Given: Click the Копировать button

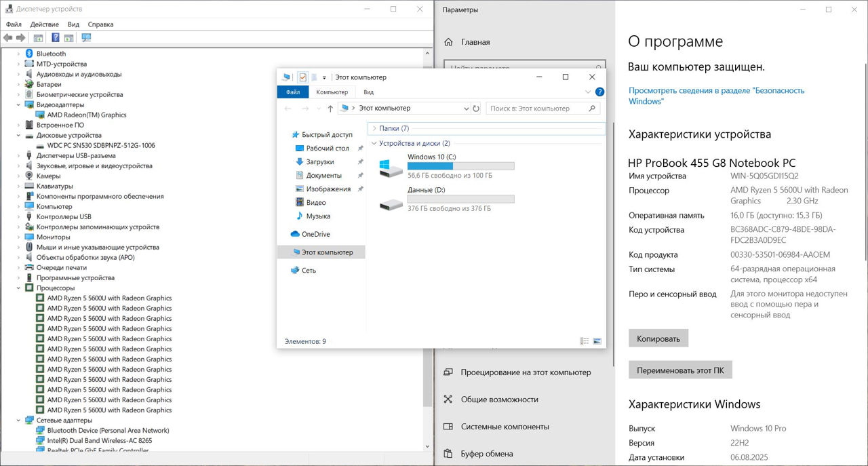Looking at the screenshot, I should (x=658, y=338).
